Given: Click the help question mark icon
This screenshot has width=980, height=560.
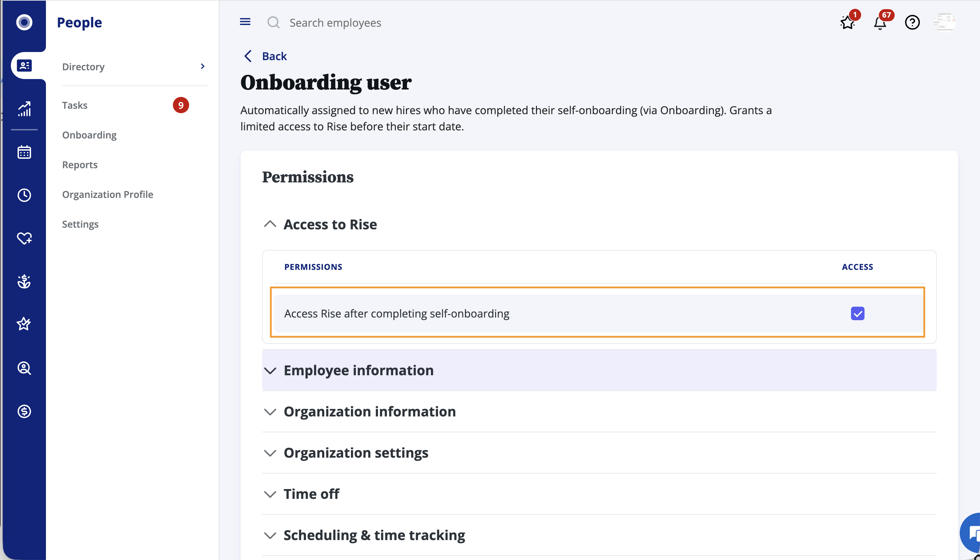Looking at the screenshot, I should tap(912, 23).
